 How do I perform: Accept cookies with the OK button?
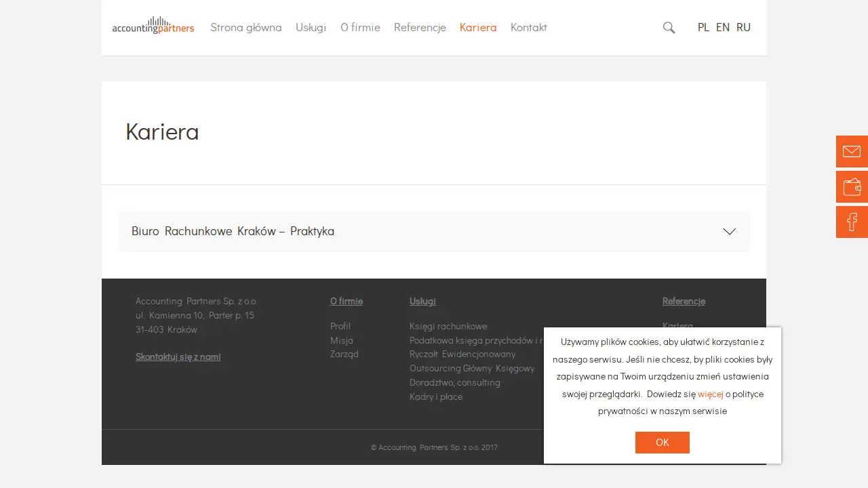[x=663, y=443]
